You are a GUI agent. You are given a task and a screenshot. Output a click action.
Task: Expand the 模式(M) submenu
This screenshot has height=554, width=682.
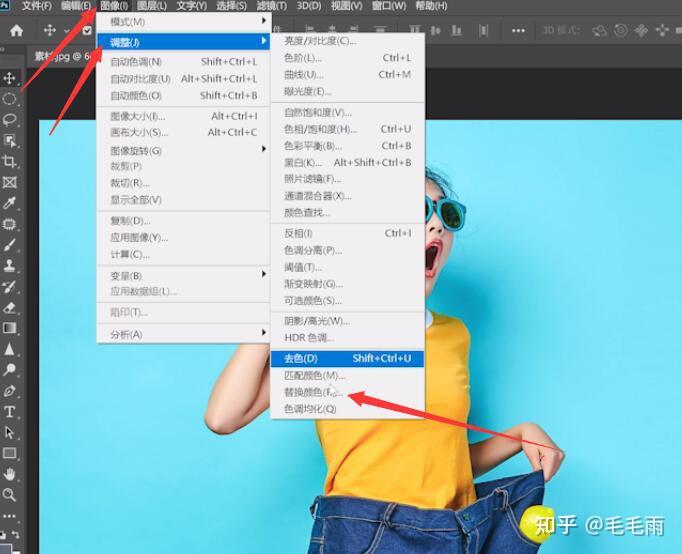coord(184,21)
